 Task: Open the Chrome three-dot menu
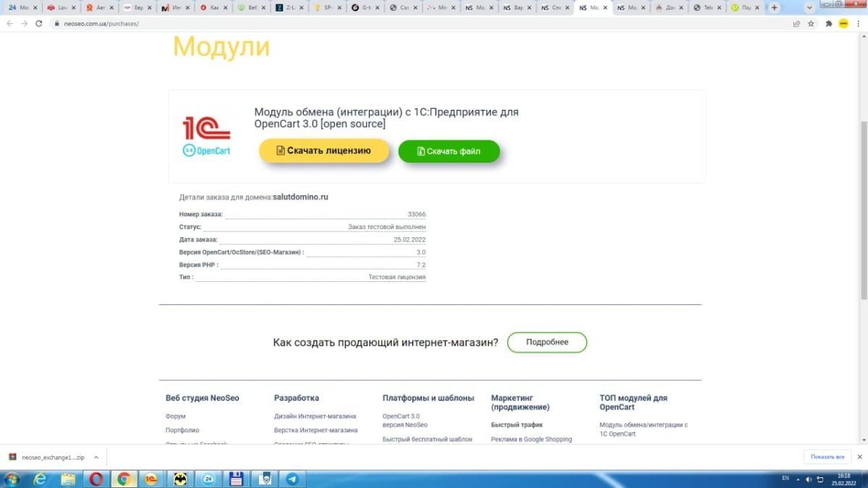coord(859,23)
